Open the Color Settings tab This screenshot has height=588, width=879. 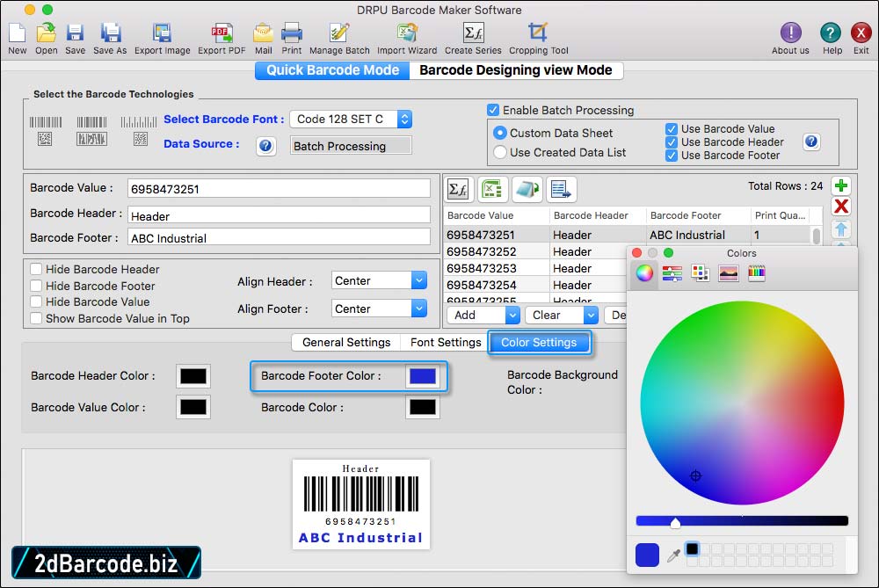click(539, 343)
